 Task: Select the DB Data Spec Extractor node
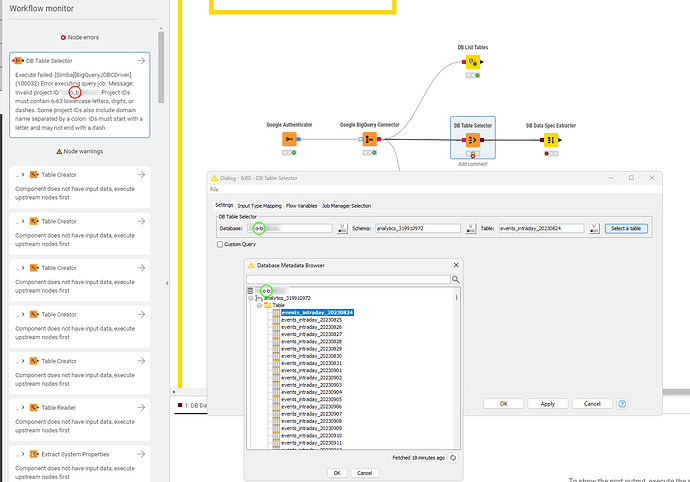point(550,140)
